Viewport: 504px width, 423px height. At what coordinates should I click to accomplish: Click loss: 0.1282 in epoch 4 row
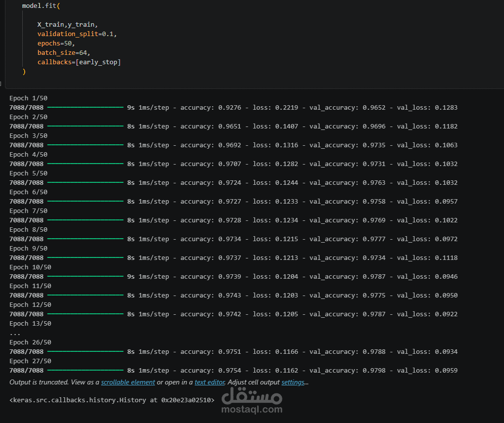275,164
